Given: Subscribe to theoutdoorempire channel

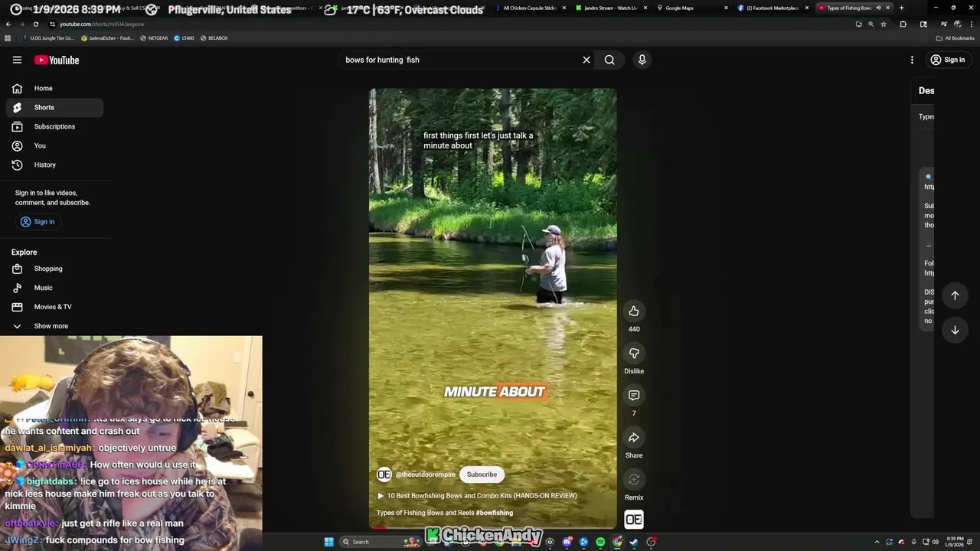Looking at the screenshot, I should pyautogui.click(x=482, y=474).
